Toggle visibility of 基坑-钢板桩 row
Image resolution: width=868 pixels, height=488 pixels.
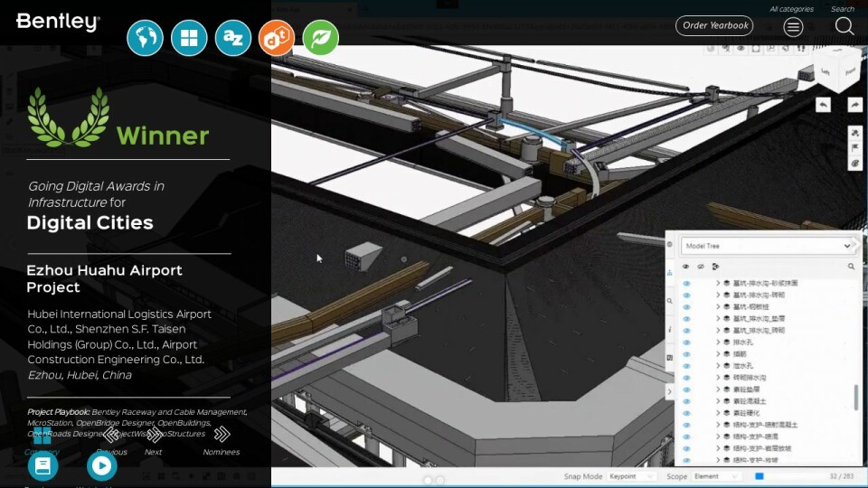tap(686, 307)
